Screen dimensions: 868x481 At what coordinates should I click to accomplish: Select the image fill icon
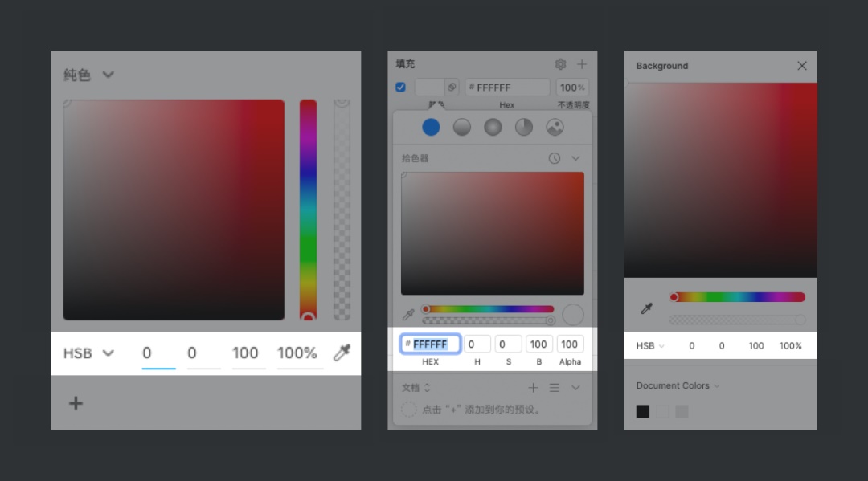point(554,127)
